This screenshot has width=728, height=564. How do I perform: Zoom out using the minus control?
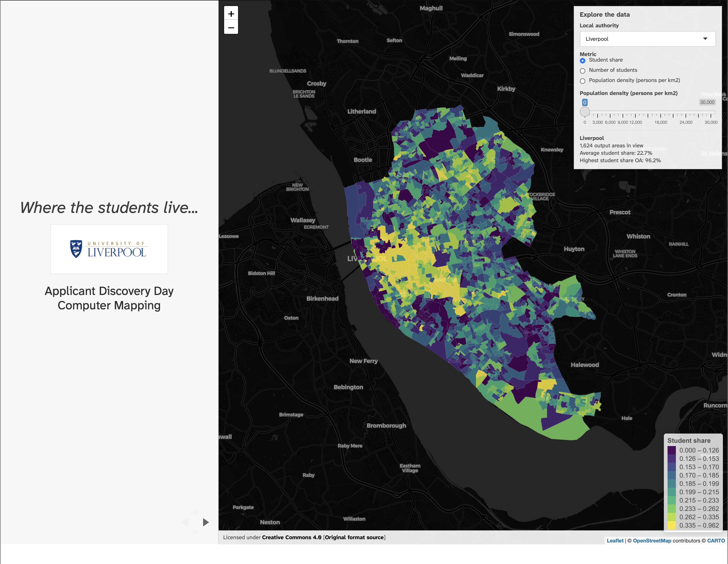pos(231,27)
